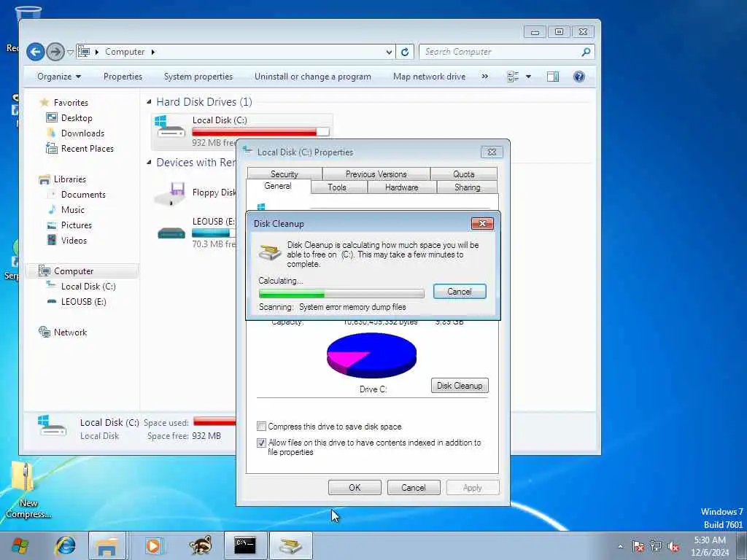
Task: Select Network in the navigation pane
Action: click(x=69, y=332)
